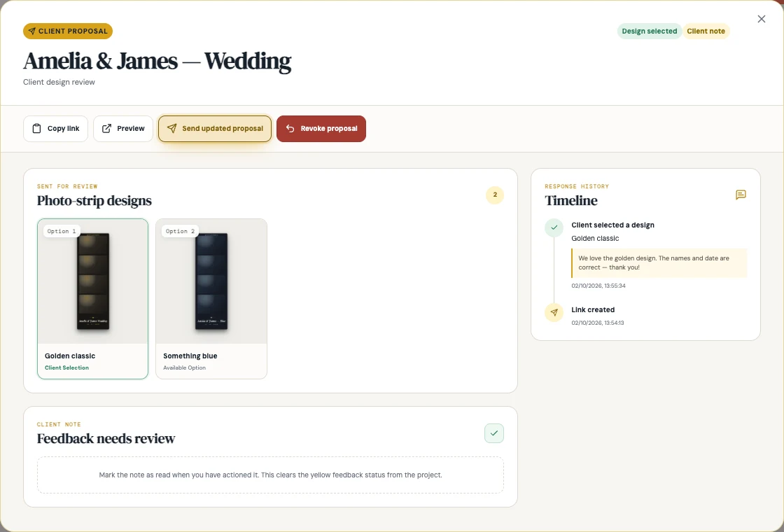The height and width of the screenshot is (532, 784).
Task: Click the Link created timeline marker icon
Action: (554, 312)
